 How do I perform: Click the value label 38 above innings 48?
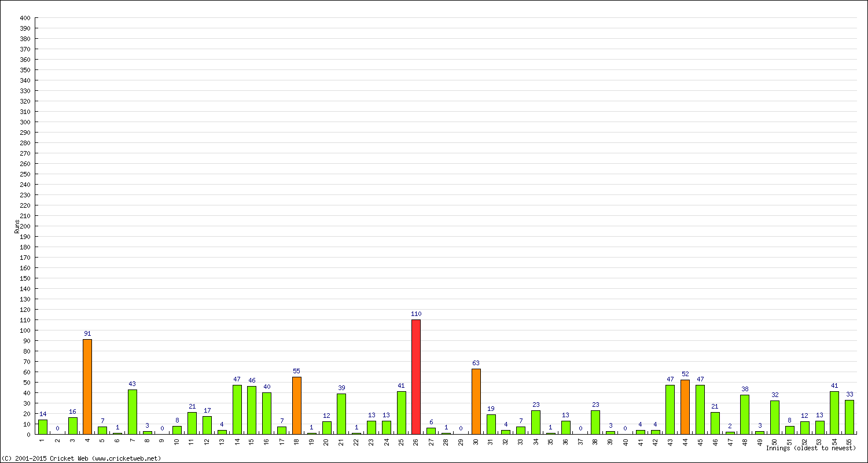point(745,389)
